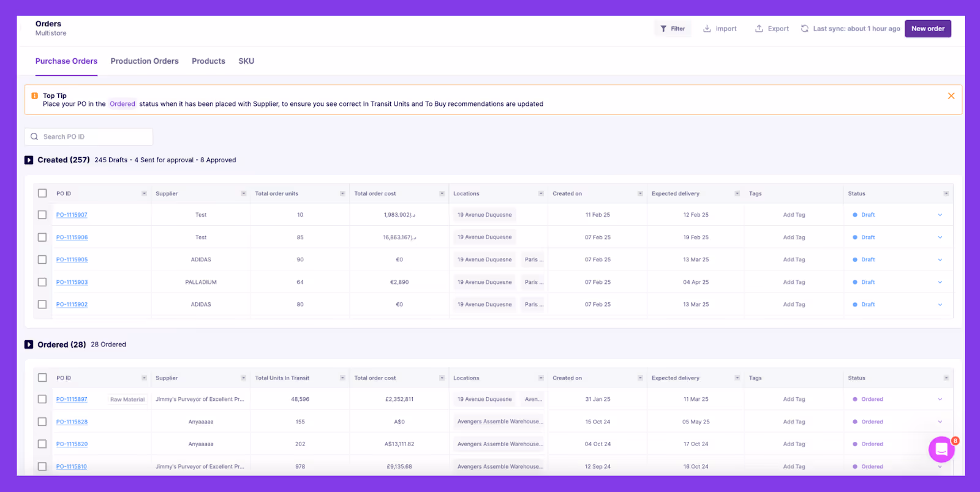Click the Ordered status link in tip
This screenshot has height=492, width=980.
tap(123, 104)
